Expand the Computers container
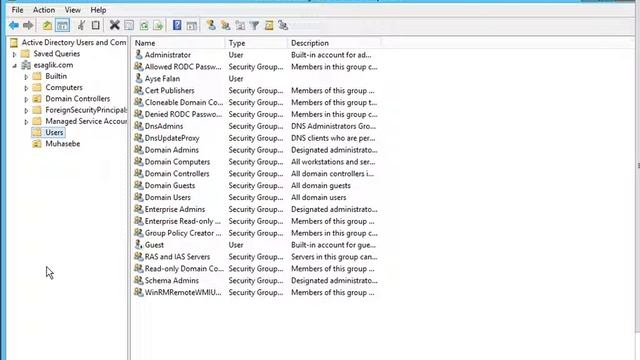The width and height of the screenshot is (640, 360). click(26, 88)
